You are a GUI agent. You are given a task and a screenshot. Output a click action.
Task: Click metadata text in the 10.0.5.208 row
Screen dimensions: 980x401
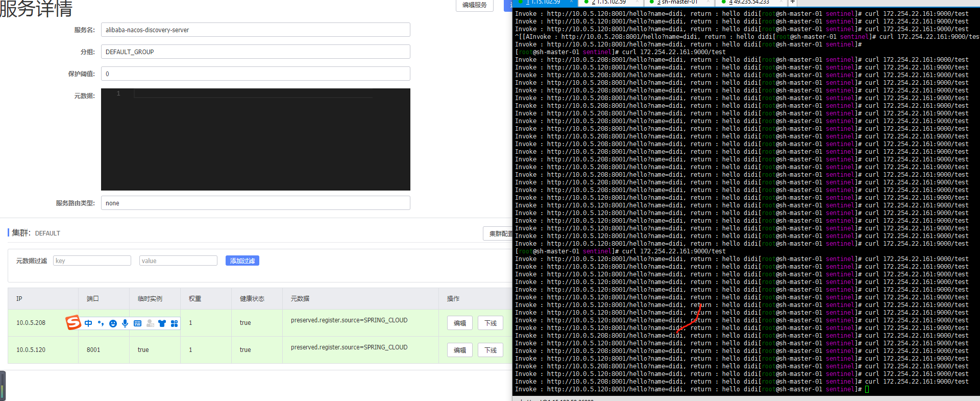[349, 320]
